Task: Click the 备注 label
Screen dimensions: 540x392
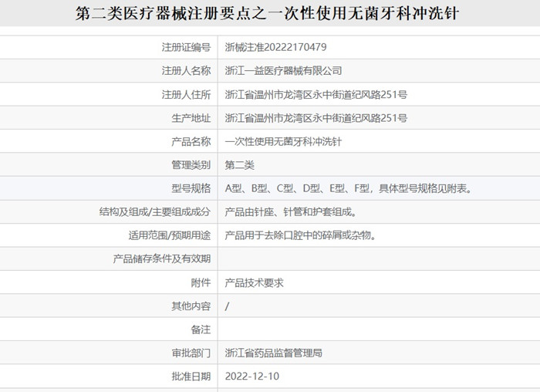Action: (x=201, y=329)
